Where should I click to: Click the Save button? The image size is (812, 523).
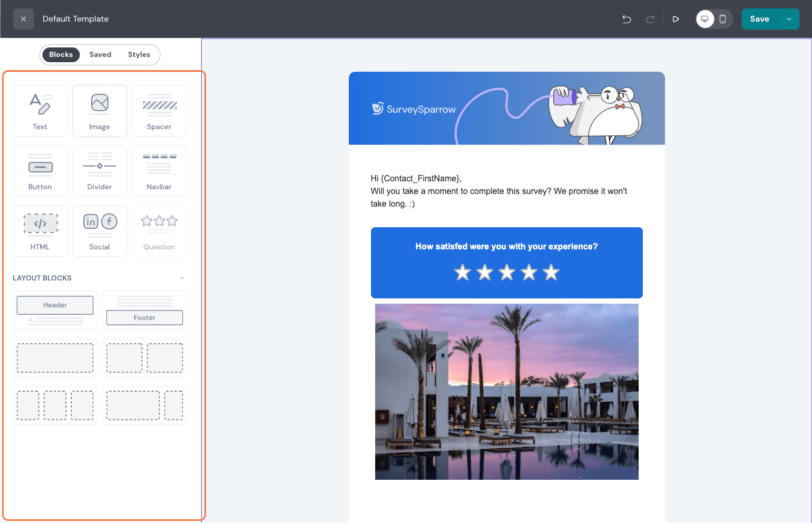click(759, 19)
